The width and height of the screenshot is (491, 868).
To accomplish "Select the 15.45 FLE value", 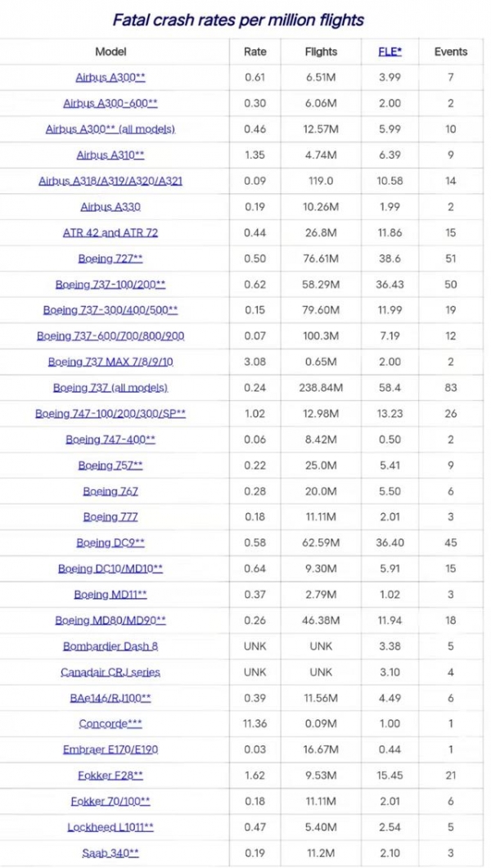I will click(390, 776).
